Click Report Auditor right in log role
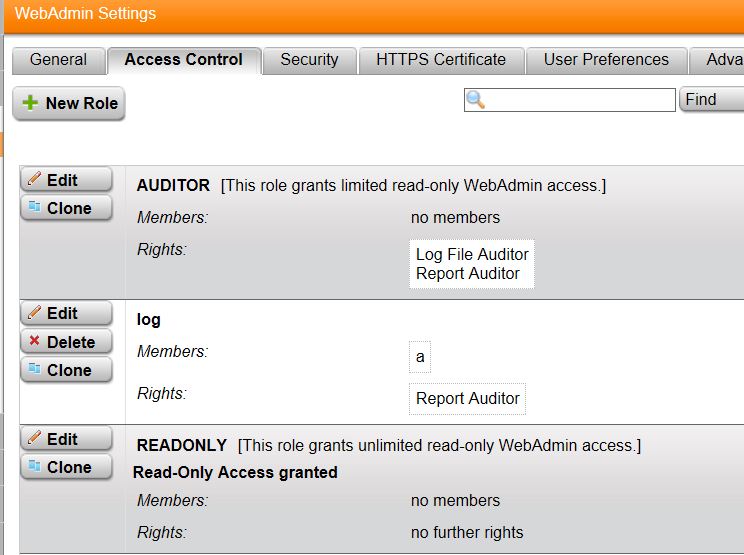744x555 pixels. pos(468,398)
